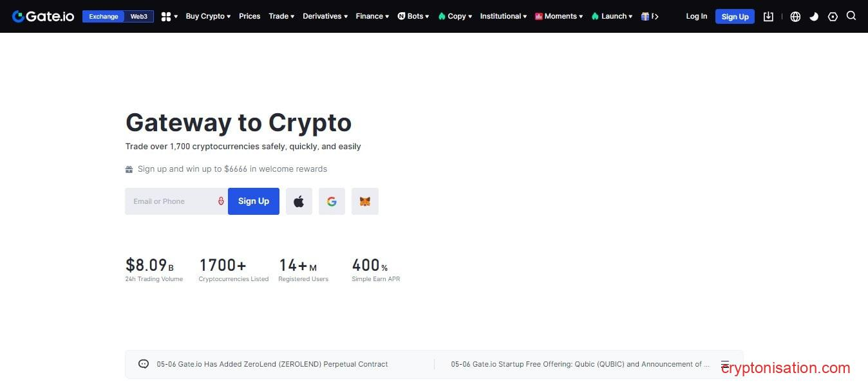Screen dimensions: 868x384
Task: Switch to Web3 mode
Action: pos(139,17)
